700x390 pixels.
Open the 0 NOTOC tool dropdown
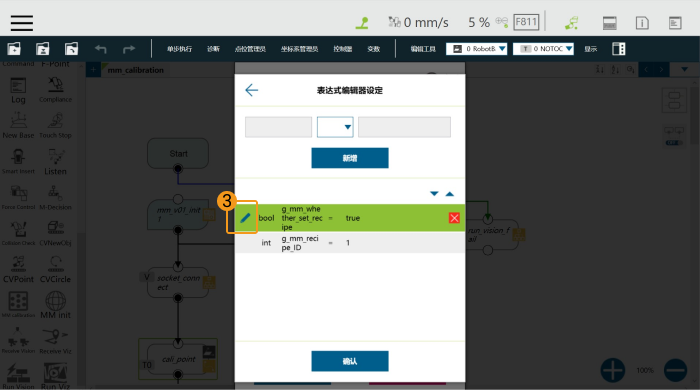[x=543, y=49]
